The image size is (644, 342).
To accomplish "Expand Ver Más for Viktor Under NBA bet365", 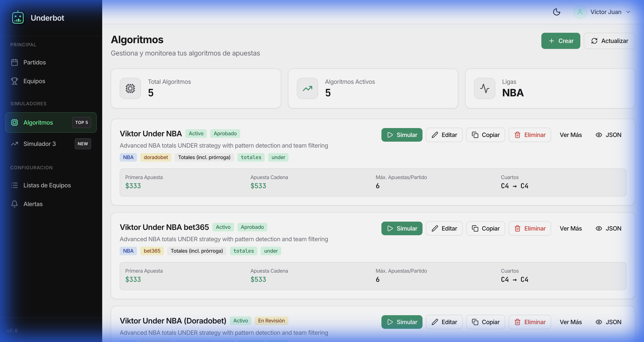I will coord(571,228).
